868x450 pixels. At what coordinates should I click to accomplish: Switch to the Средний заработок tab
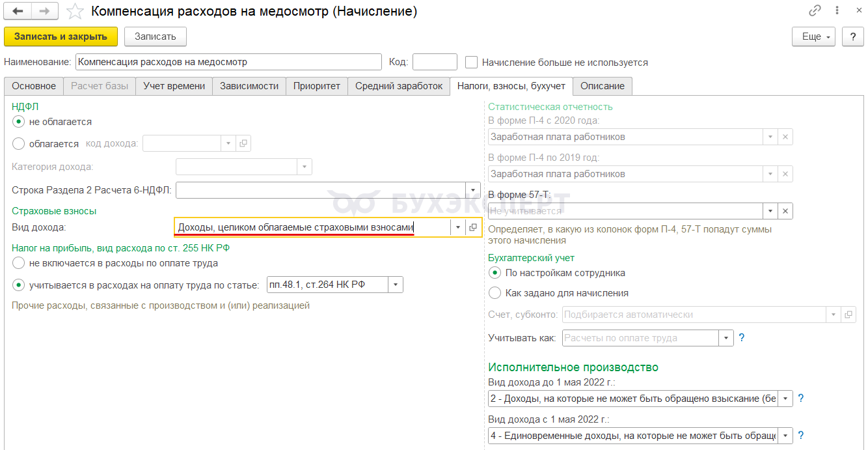click(399, 86)
